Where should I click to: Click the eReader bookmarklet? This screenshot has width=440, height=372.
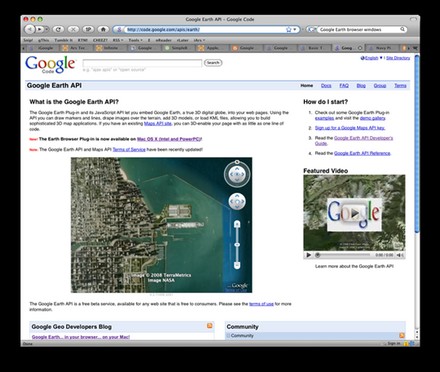point(163,40)
